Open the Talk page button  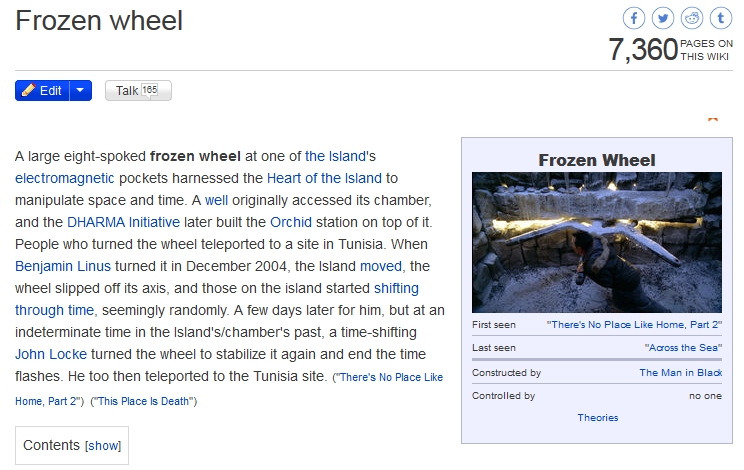click(137, 90)
